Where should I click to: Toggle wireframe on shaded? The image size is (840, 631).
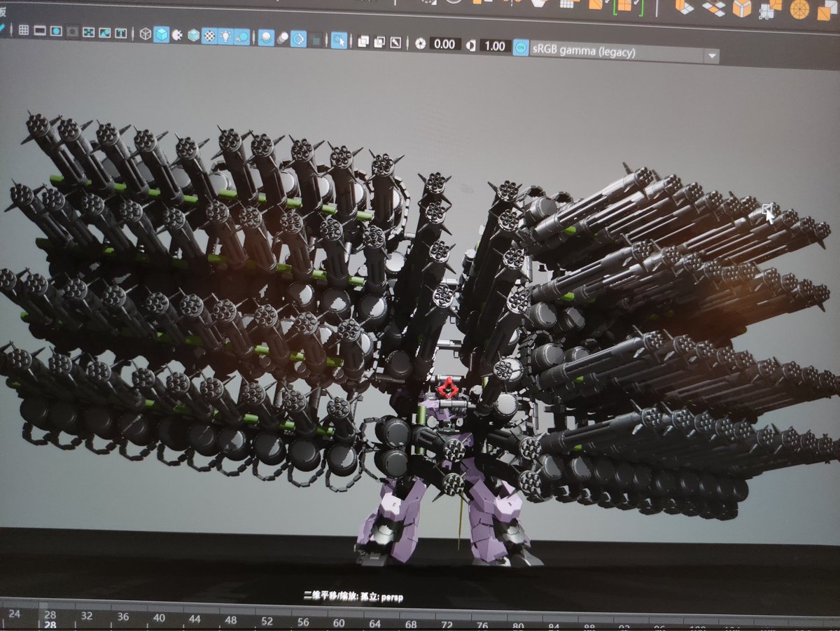point(193,34)
